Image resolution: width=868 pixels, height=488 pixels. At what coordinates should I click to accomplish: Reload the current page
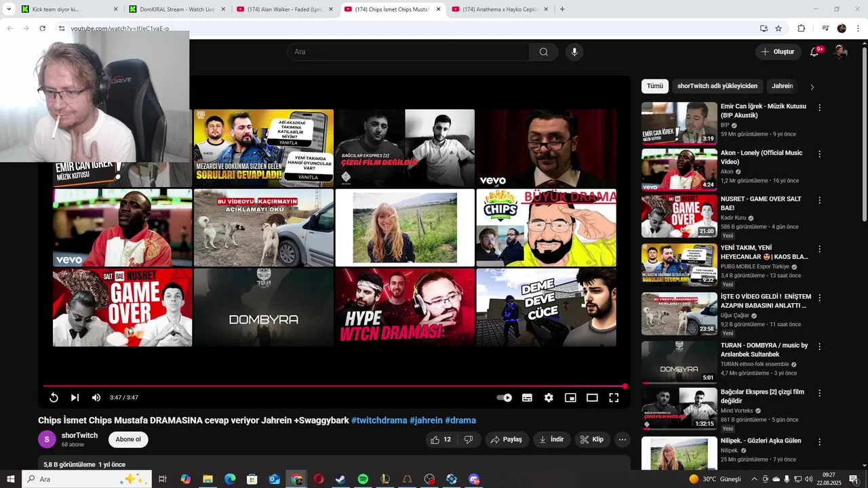[42, 28]
